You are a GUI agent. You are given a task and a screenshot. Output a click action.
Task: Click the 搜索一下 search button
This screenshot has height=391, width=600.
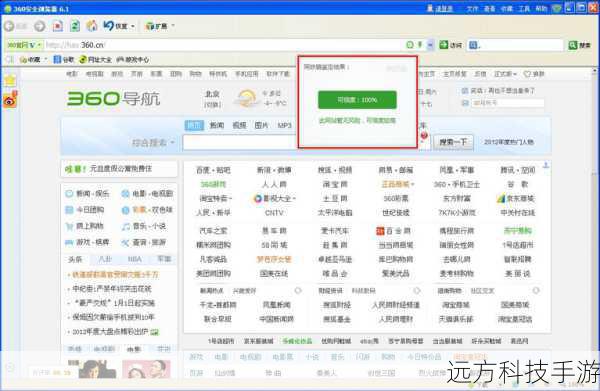[453, 142]
